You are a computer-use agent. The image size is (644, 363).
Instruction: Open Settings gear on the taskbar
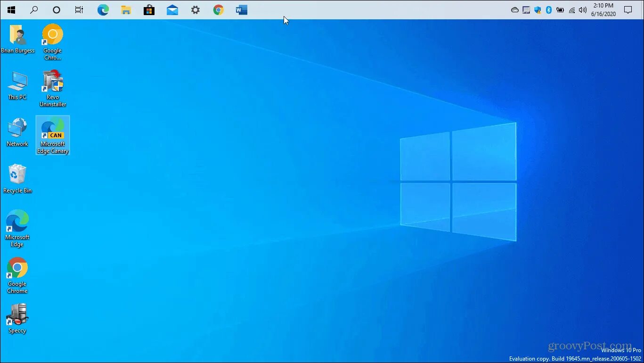tap(195, 10)
